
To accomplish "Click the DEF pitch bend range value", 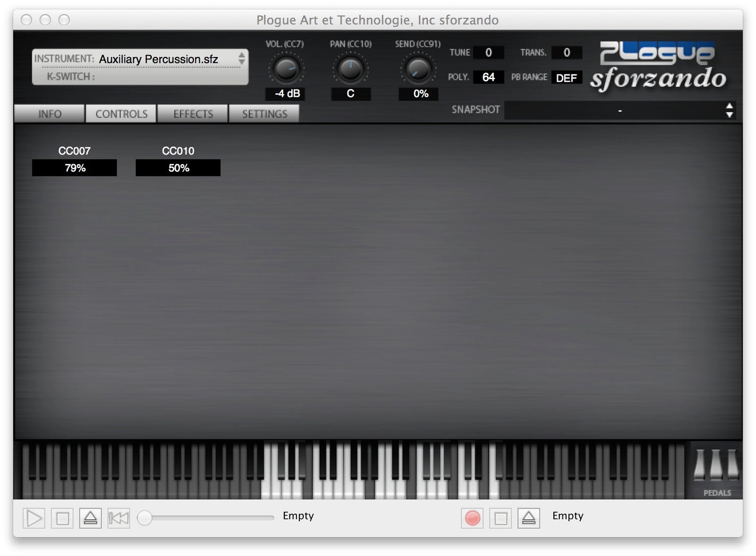I will point(566,77).
